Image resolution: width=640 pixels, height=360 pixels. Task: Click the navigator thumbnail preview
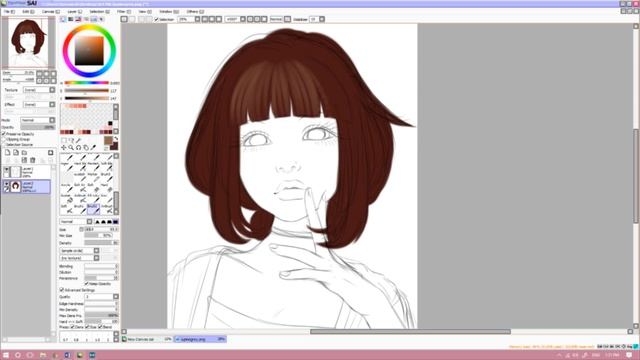pyautogui.click(x=28, y=42)
